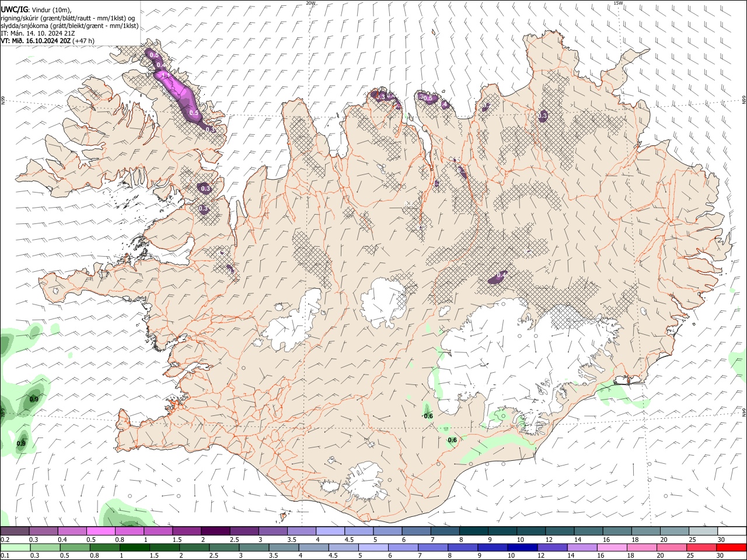Click the bright pink upper swatch between 0.5 and 0.8
The height and width of the screenshot is (560, 747).
pos(100,531)
